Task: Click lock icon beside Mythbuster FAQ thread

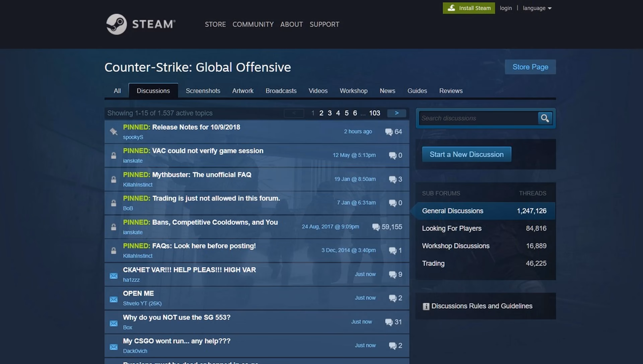Action: [114, 179]
